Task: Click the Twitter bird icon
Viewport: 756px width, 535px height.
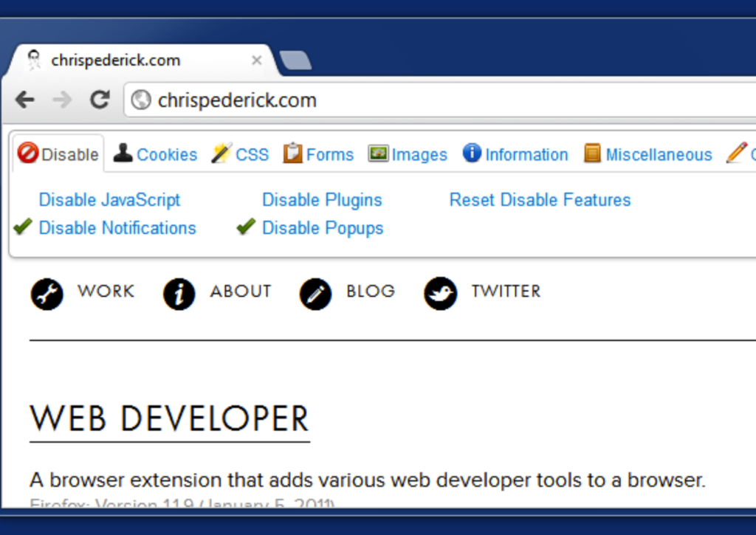Action: [x=440, y=294]
